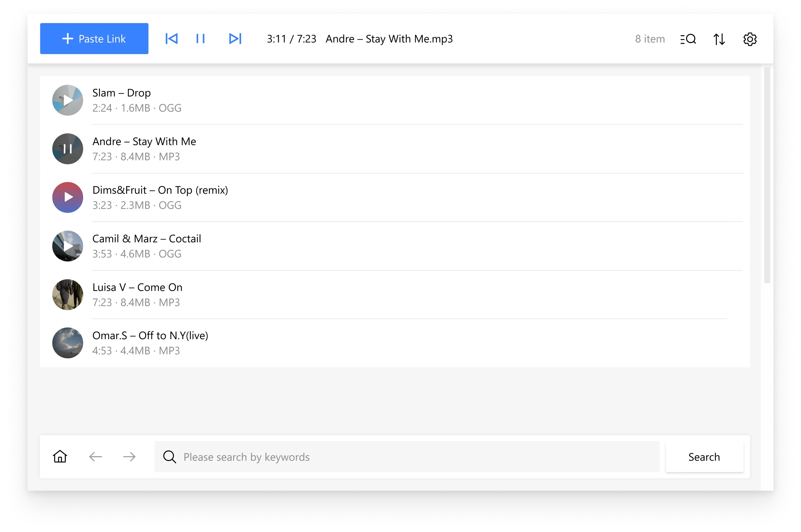Click the Paste Link button
801x532 pixels.
[x=94, y=39]
